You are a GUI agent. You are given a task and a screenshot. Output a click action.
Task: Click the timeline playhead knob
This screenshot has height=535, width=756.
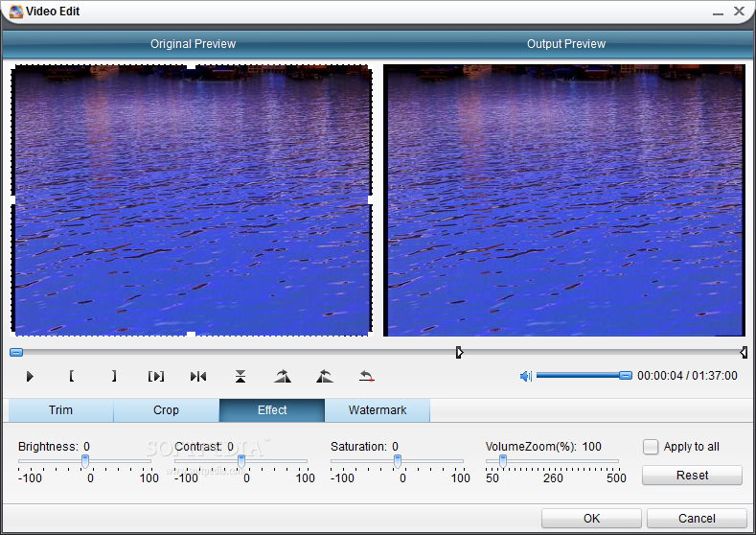point(16,352)
